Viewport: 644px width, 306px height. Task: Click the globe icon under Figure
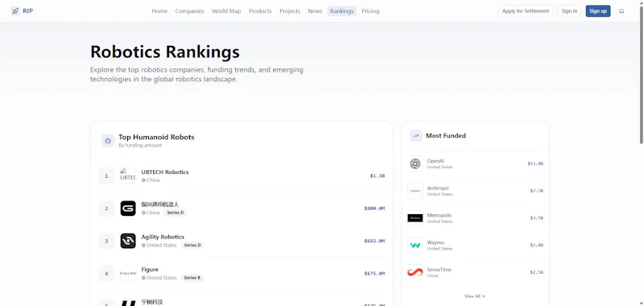coord(144,278)
